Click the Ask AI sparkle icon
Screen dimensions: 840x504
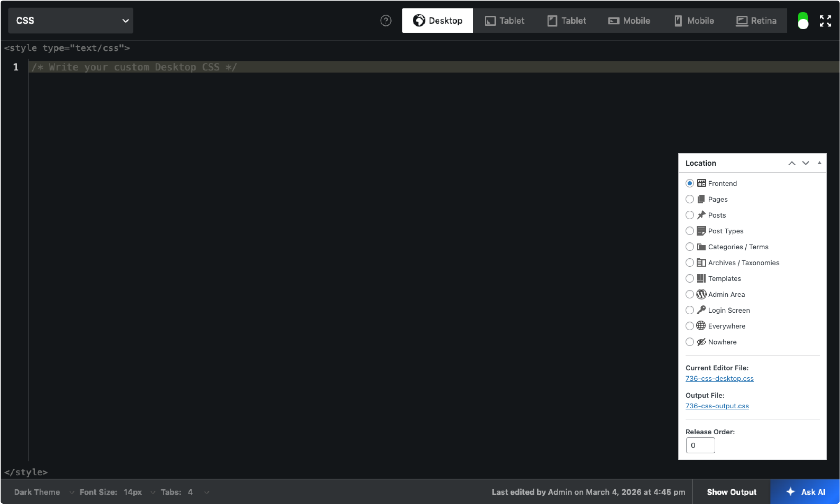[x=791, y=492]
